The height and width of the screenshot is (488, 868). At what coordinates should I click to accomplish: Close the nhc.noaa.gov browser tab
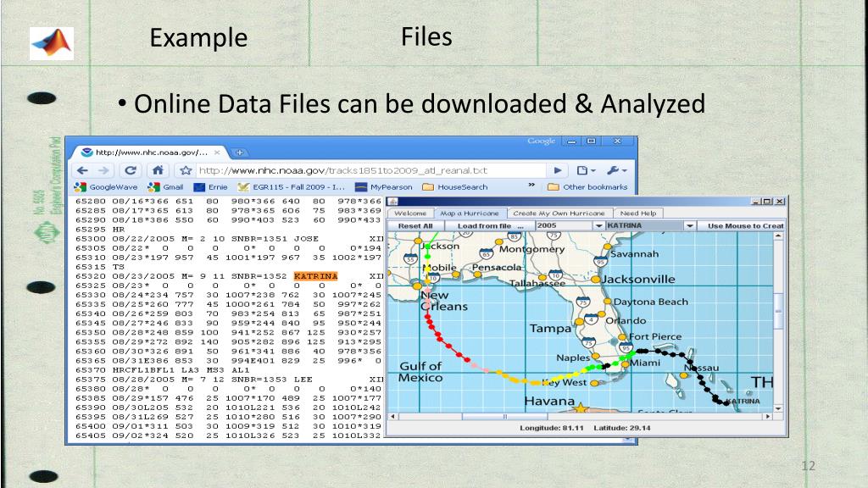(217, 152)
